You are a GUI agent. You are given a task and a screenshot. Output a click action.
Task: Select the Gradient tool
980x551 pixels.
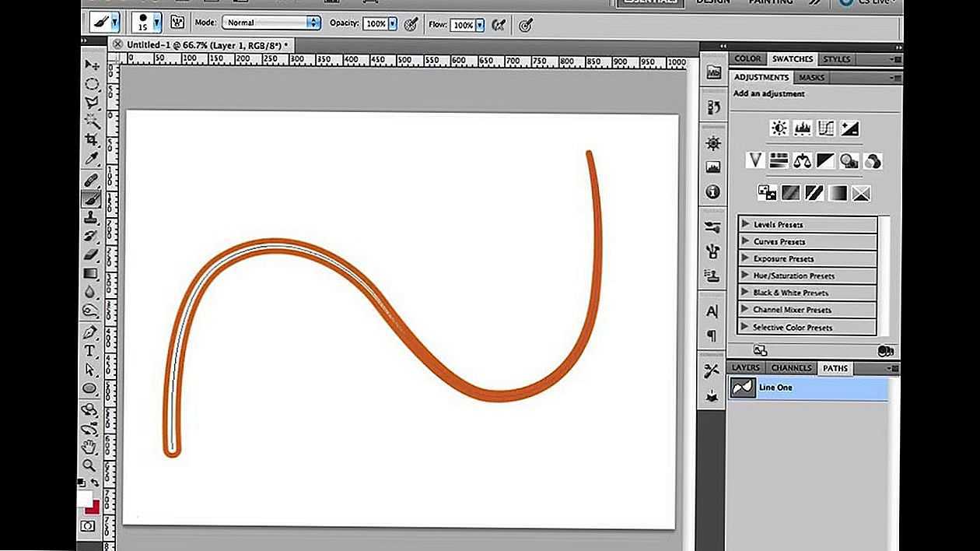91,273
